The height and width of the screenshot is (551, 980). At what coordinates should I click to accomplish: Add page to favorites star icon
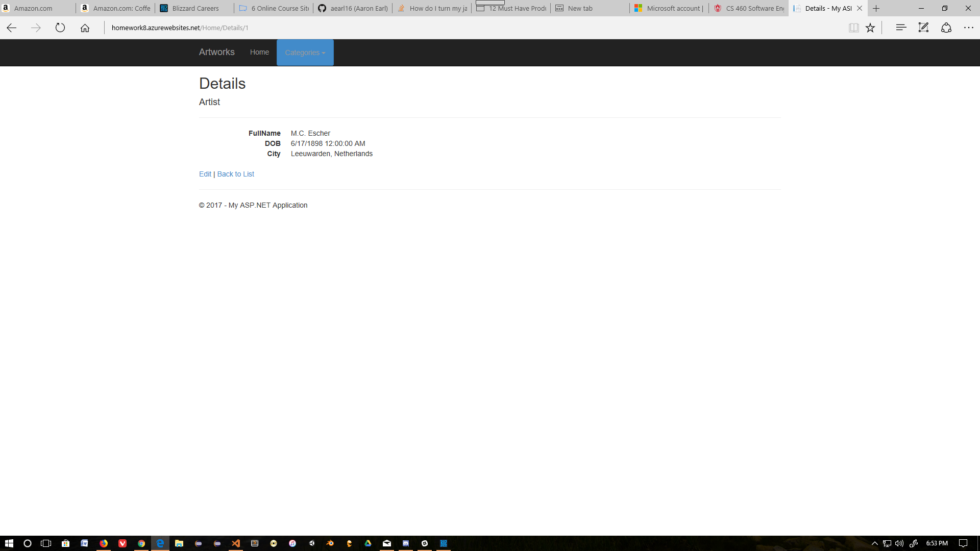870,28
